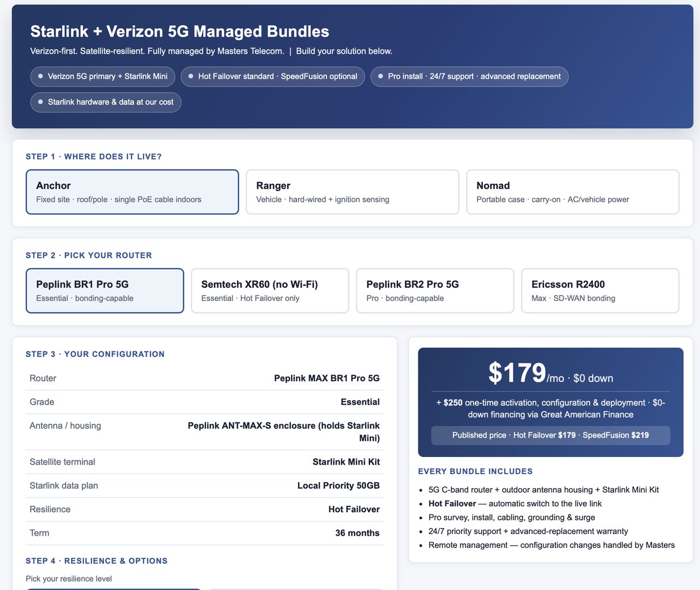Click the Starlink data plan row label
The height and width of the screenshot is (590, 700).
[64, 485]
